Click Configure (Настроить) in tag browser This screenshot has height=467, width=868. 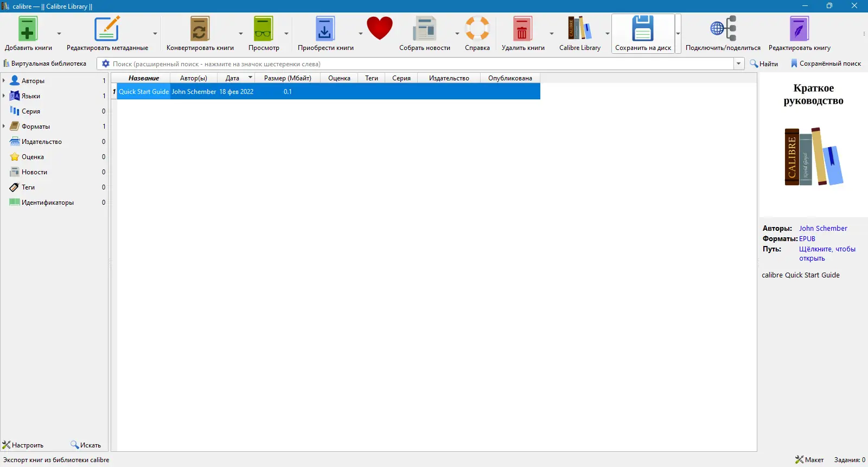pyautogui.click(x=23, y=445)
